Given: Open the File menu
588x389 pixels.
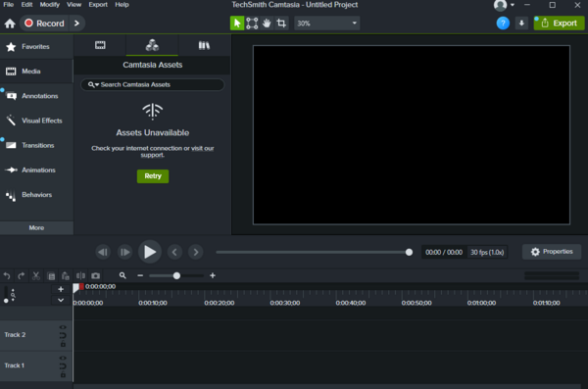Looking at the screenshot, I should [x=8, y=5].
